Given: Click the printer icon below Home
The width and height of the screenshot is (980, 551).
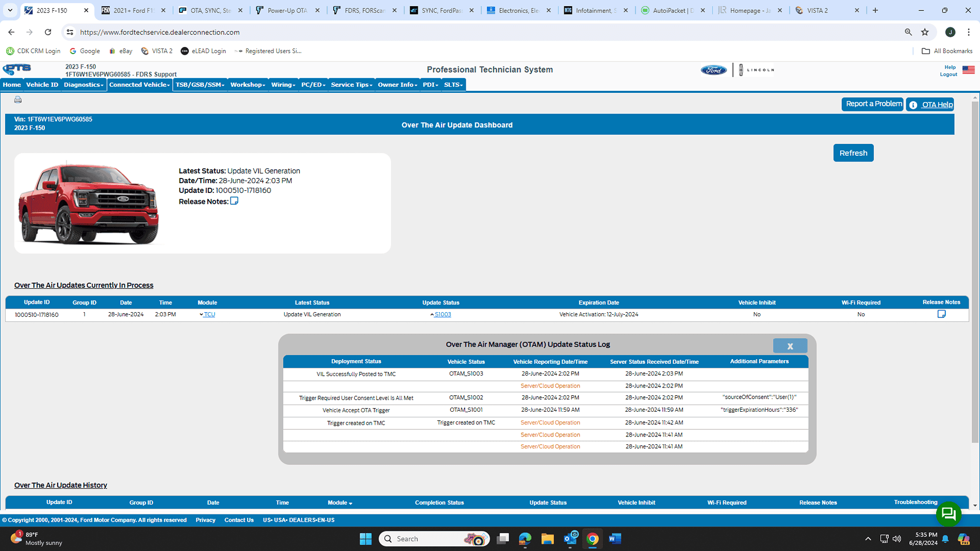Looking at the screenshot, I should [x=18, y=100].
